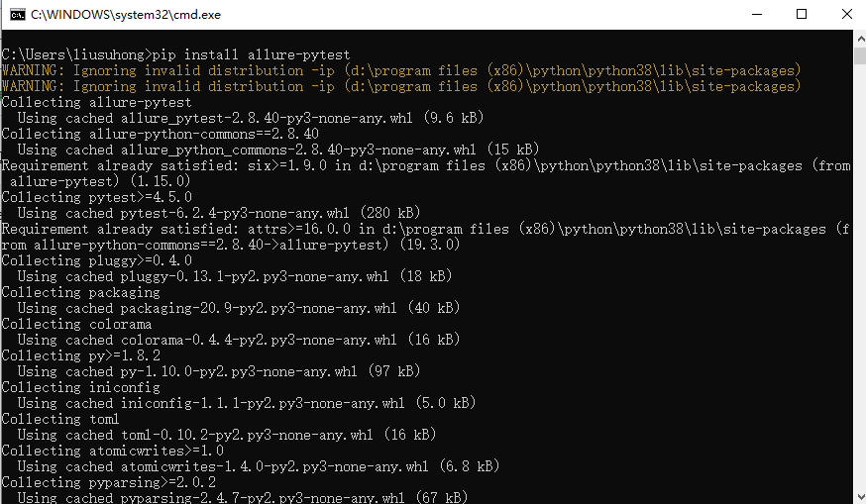The image size is (866, 504).
Task: Click the window title 'C:\WINDOWS\system32\cmd.exe'
Action: pos(126,15)
